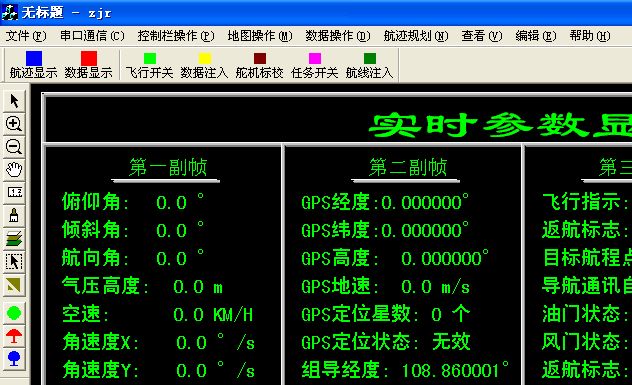Open the 航迹规划(N) menu

tap(416, 36)
